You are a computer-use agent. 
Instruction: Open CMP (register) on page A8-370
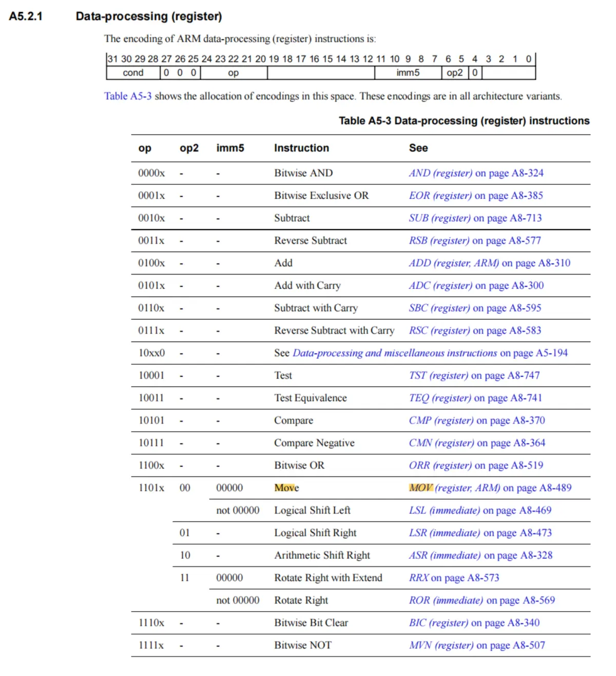pos(477,421)
